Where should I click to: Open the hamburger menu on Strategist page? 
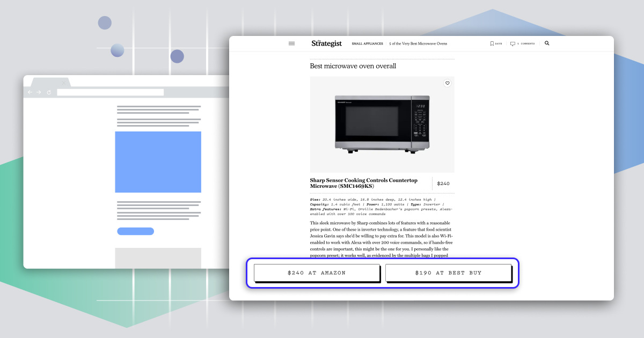(x=291, y=43)
